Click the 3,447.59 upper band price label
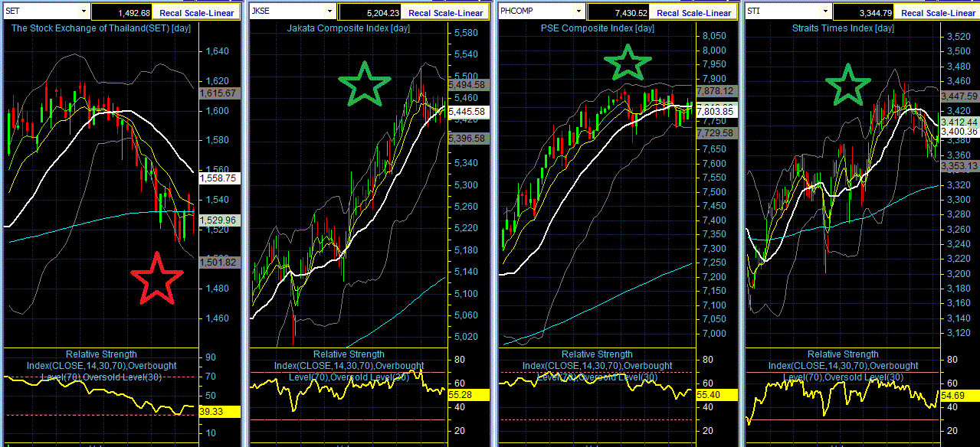This screenshot has height=447, width=980. coord(961,96)
